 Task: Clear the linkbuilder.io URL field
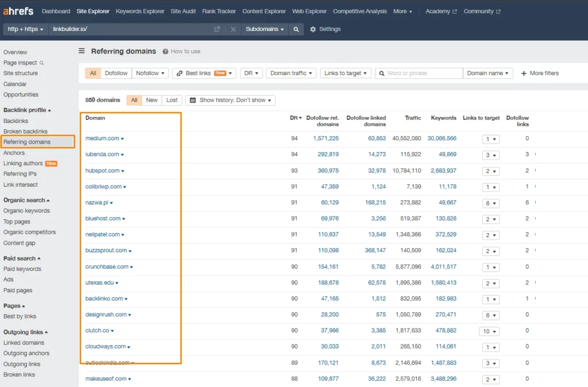[x=233, y=29]
